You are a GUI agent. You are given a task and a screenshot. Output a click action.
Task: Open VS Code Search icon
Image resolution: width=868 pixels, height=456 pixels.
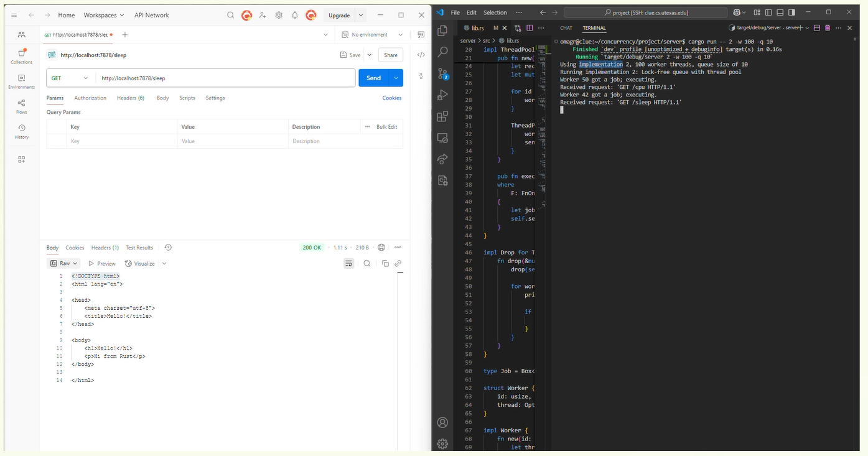pyautogui.click(x=442, y=52)
